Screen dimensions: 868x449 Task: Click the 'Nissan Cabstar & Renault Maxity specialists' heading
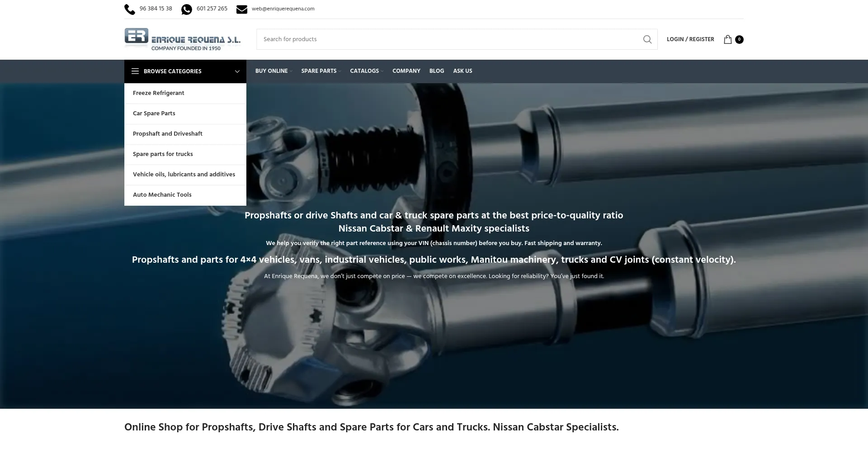pyautogui.click(x=434, y=228)
